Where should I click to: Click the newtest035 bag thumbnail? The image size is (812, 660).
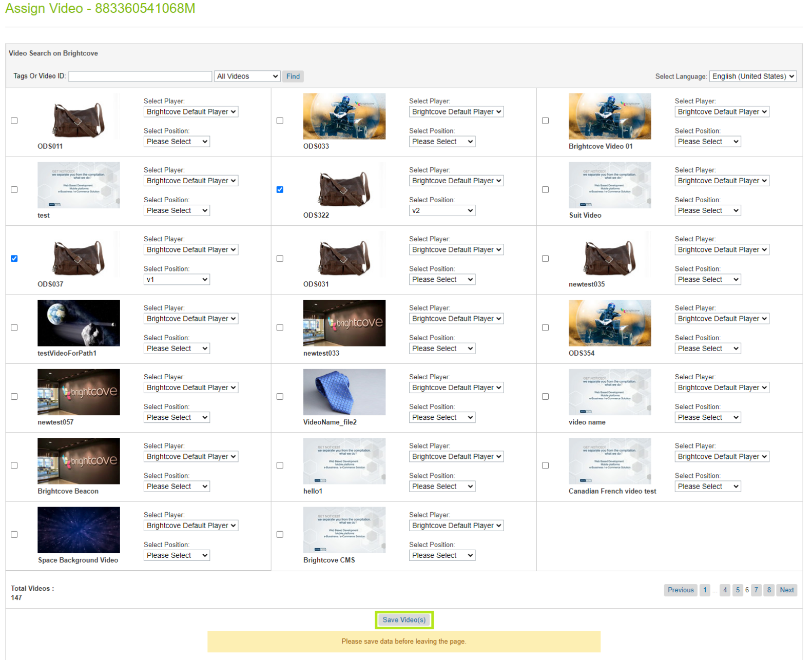(610, 254)
